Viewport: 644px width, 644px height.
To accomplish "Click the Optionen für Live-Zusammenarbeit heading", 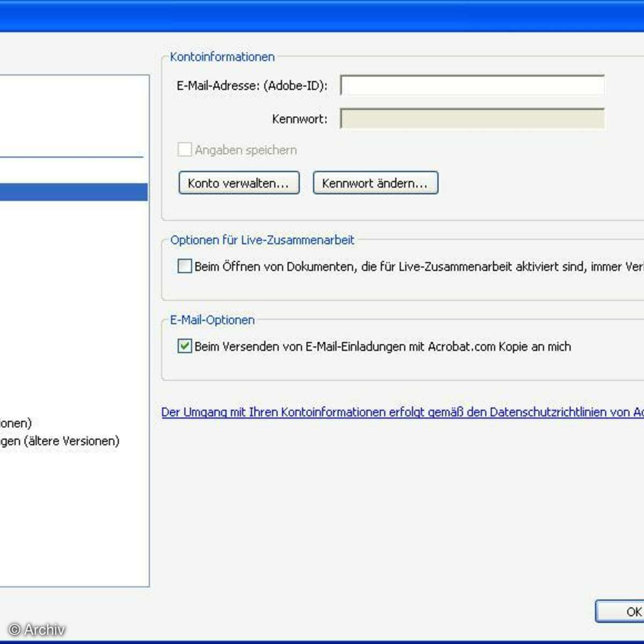I will [x=262, y=240].
